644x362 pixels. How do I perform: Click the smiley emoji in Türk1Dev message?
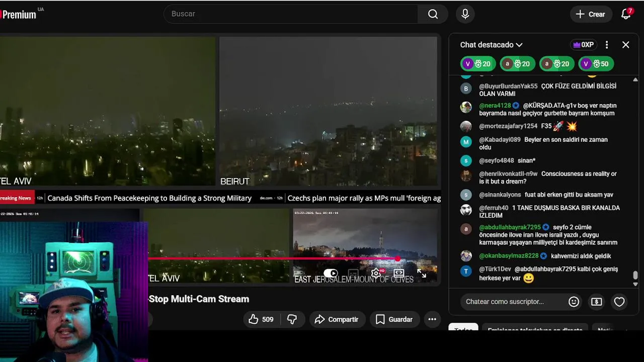[x=528, y=278]
